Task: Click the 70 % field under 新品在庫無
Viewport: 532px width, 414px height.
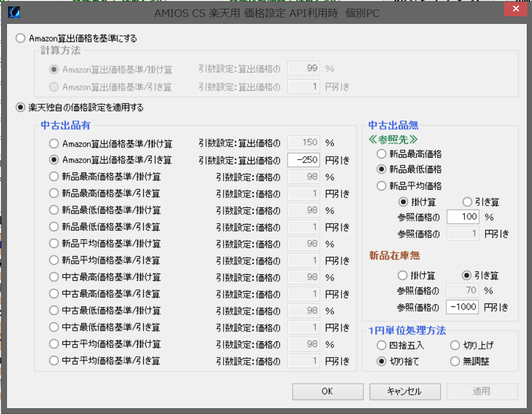Action: pos(463,291)
